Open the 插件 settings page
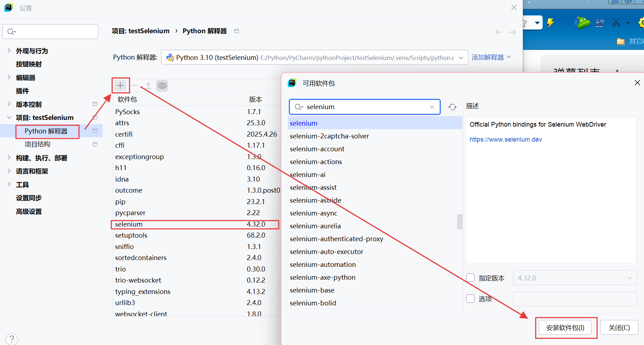Image resolution: width=644 pixels, height=345 pixels. pyautogui.click(x=22, y=91)
